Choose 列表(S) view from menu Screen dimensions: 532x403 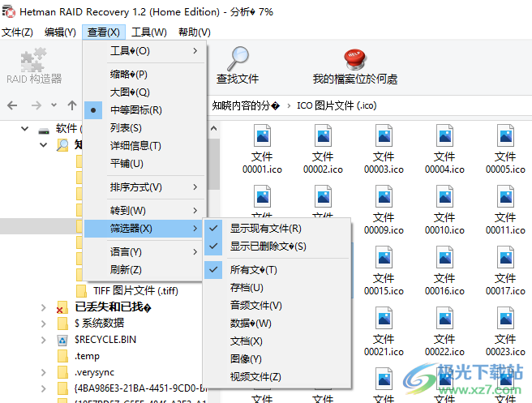pyautogui.click(x=144, y=128)
